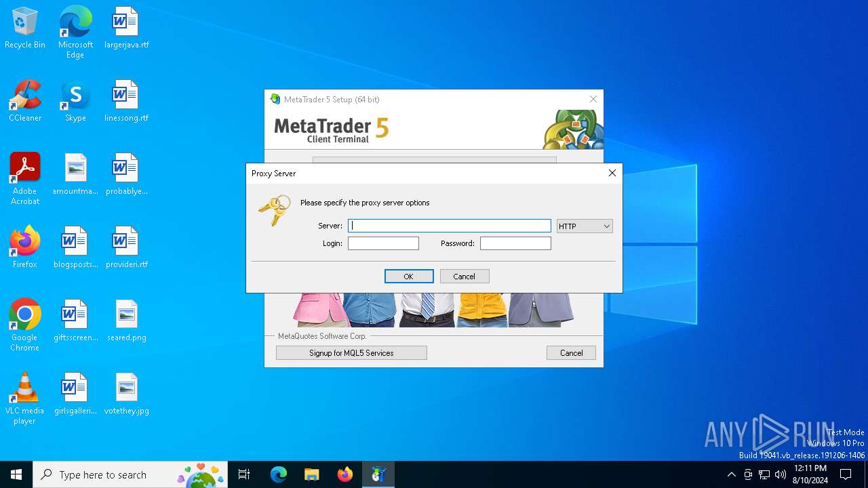The height and width of the screenshot is (488, 868).
Task: Show hidden system tray icons
Action: click(x=731, y=474)
